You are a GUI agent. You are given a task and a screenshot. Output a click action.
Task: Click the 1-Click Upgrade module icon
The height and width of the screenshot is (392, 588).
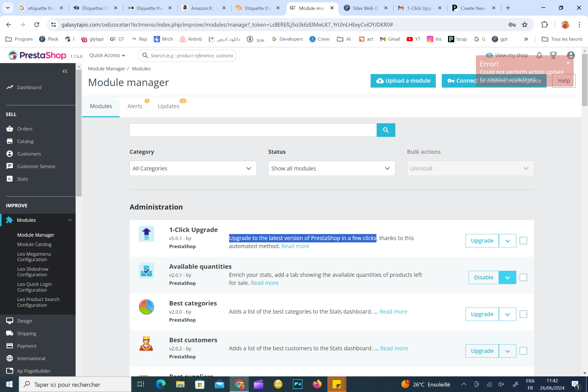pyautogui.click(x=146, y=234)
